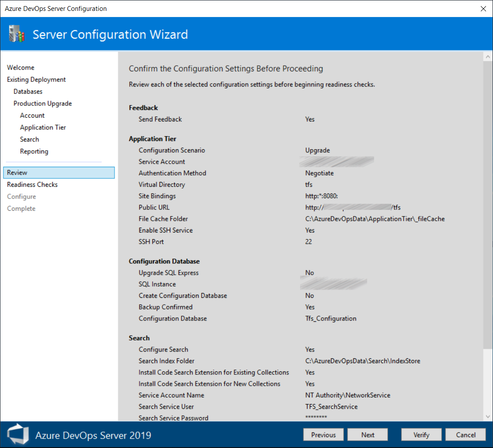Viewport: 493px width, 448px height.
Task: Click the Search Service Password label
Action: pos(174,418)
